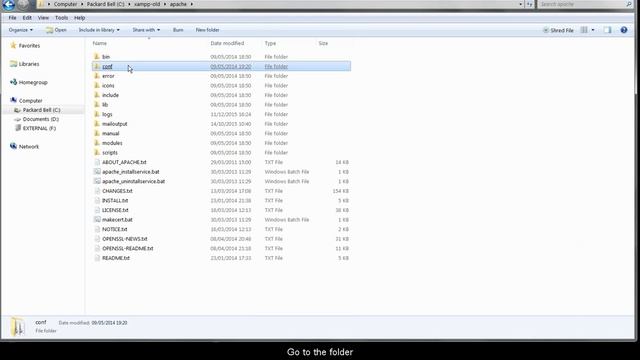Image resolution: width=640 pixels, height=360 pixels.
Task: Click the bin folder icon
Action: click(97, 57)
